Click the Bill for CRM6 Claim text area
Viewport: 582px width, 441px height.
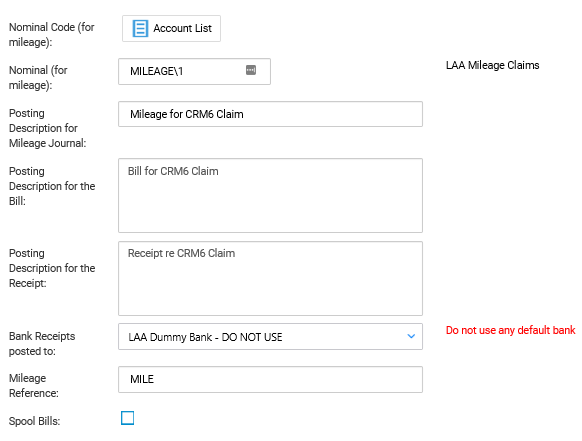pos(270,196)
